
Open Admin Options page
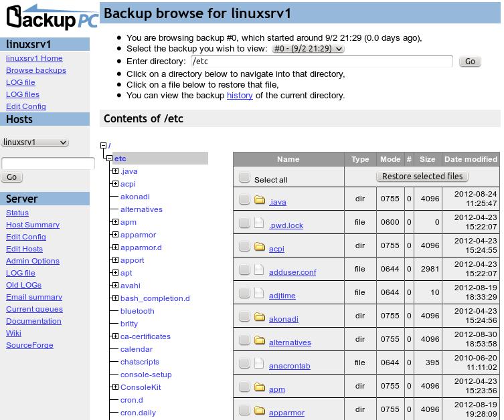[x=33, y=261]
